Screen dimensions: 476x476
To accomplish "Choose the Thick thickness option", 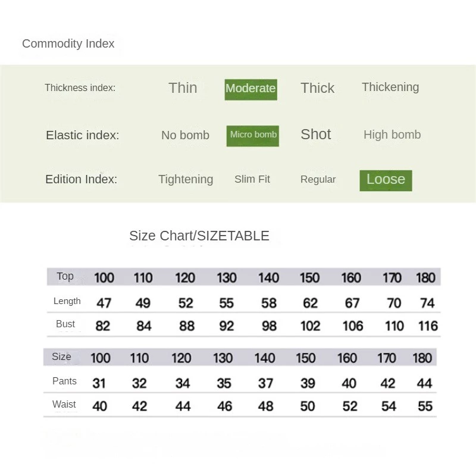I will pos(317,88).
